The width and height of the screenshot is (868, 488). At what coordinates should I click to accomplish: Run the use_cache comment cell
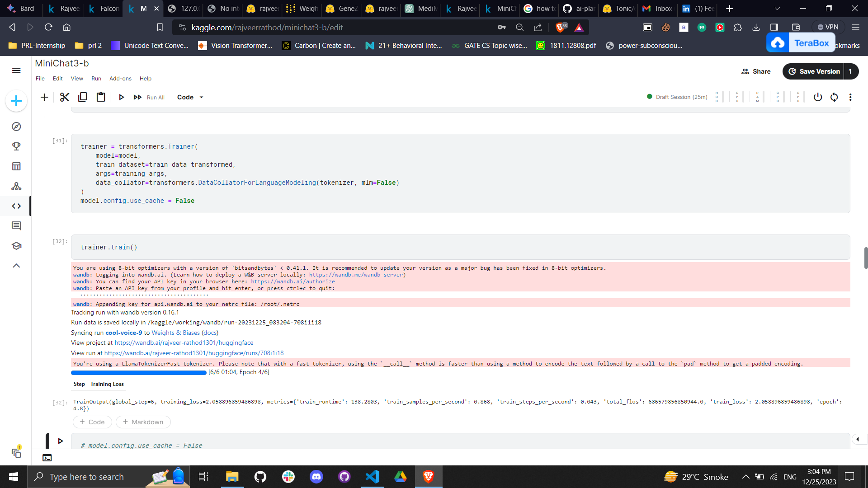point(61,441)
